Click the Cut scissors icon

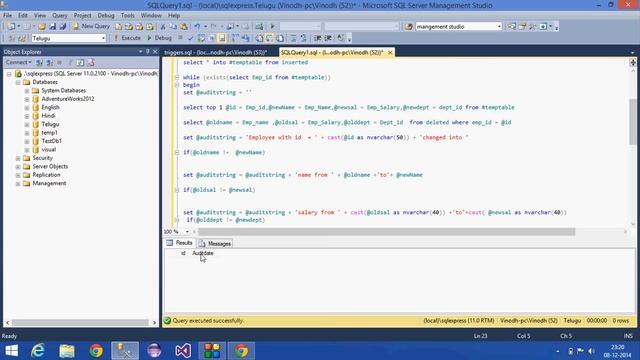(163, 27)
